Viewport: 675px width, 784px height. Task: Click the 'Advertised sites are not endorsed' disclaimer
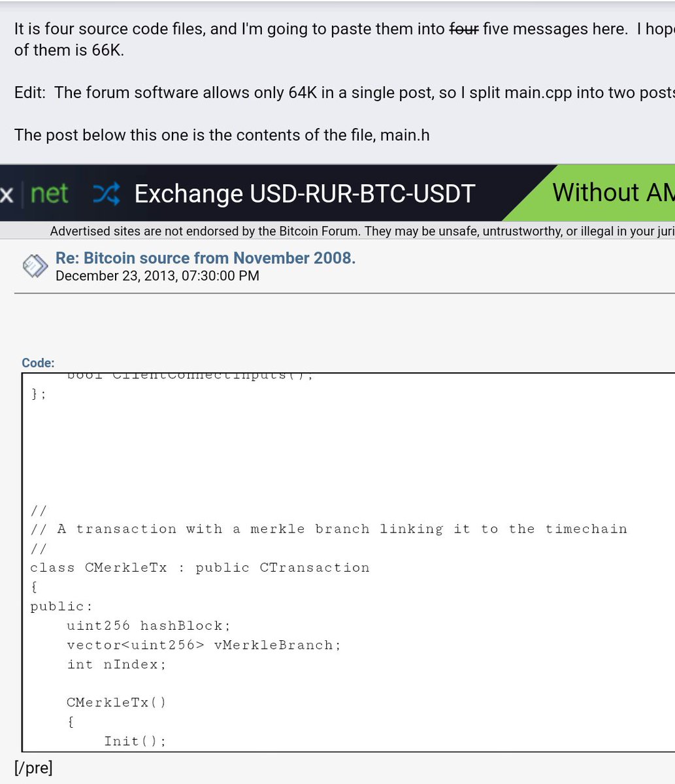pyautogui.click(x=363, y=231)
